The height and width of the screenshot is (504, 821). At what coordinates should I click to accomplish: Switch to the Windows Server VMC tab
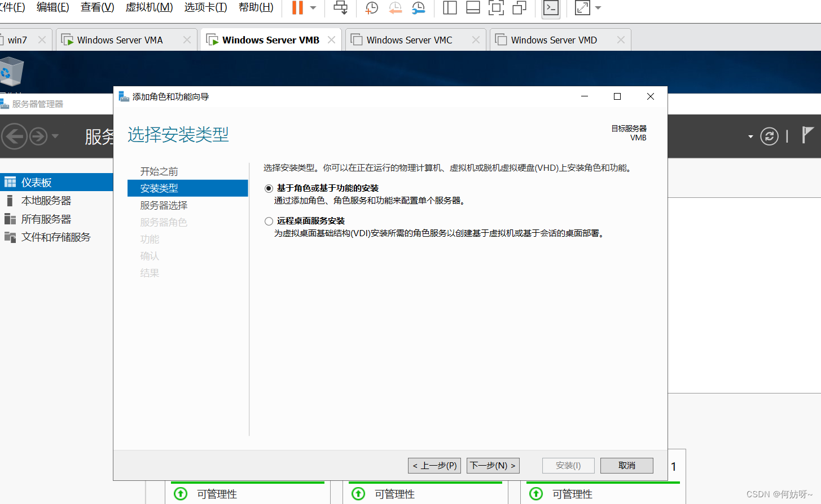pos(409,40)
